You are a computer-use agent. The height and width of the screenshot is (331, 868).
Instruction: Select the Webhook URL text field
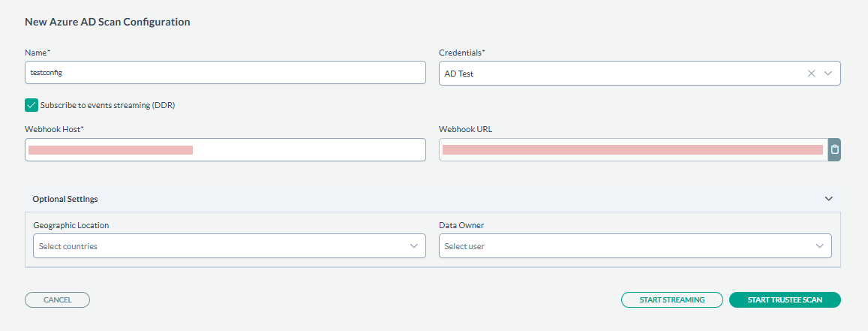point(632,150)
